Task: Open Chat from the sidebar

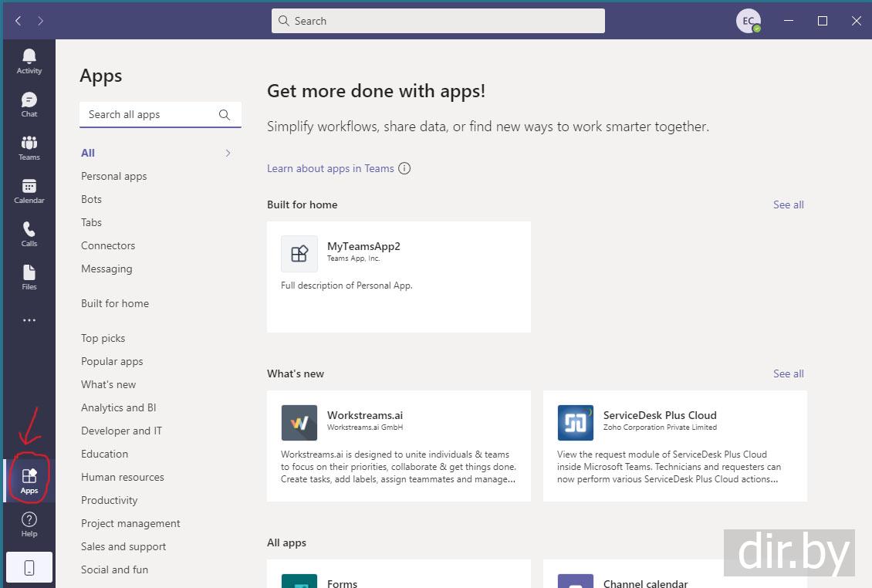Action: coord(29,104)
